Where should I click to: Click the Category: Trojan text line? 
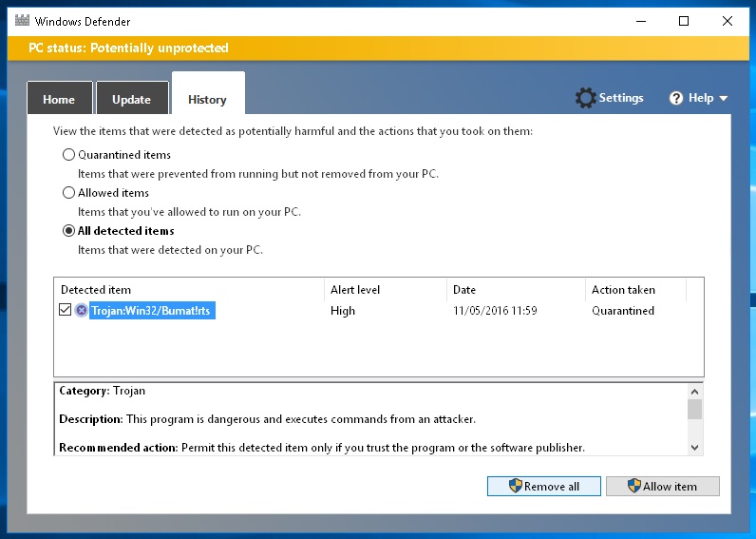pos(103,391)
